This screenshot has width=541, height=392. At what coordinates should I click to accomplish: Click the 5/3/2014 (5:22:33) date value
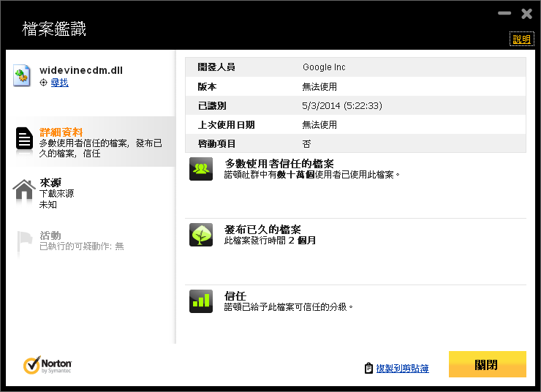point(342,105)
